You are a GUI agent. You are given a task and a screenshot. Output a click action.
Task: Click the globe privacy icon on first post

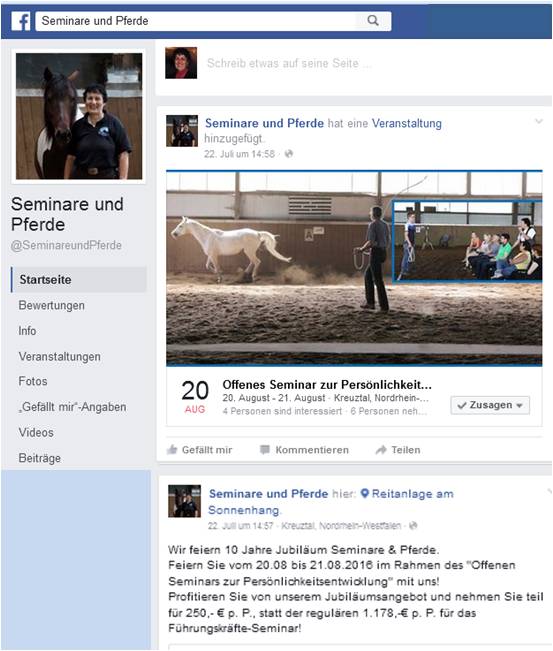(289, 154)
